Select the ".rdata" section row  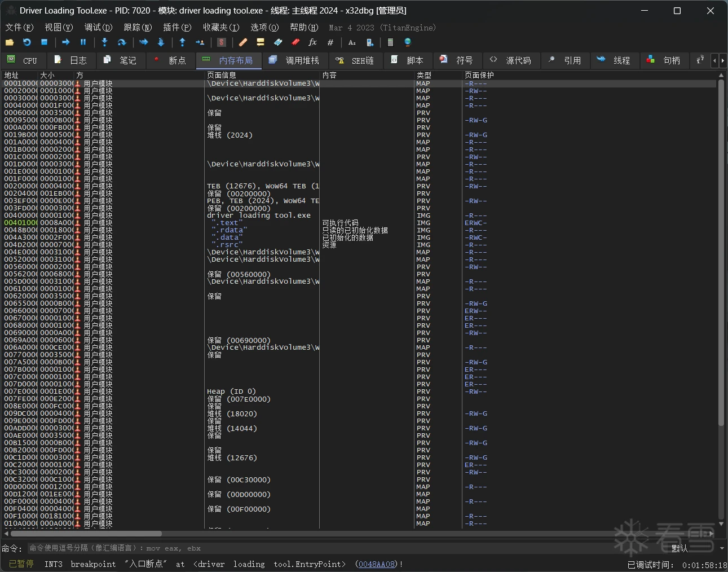360,230
